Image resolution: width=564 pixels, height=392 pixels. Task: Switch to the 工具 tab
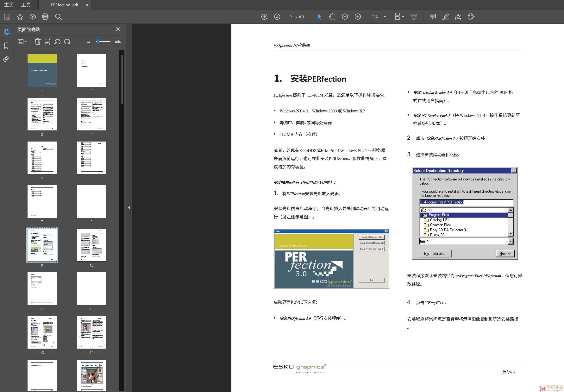click(x=26, y=5)
